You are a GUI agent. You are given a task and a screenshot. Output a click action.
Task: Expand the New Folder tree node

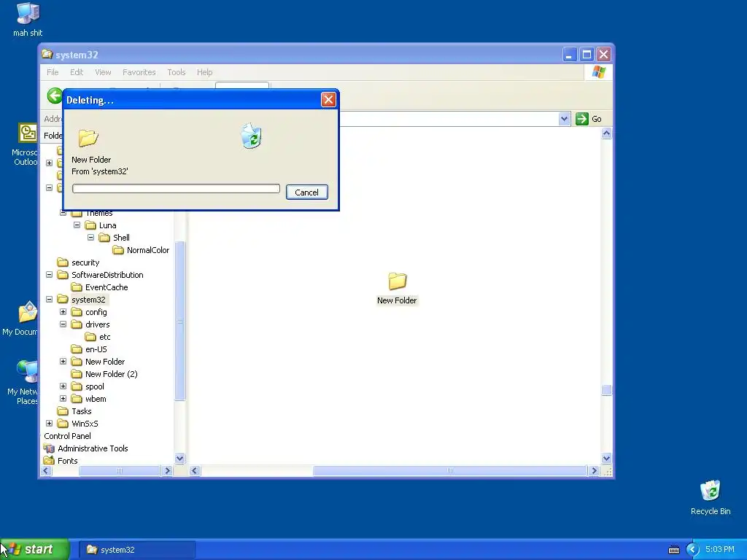tap(63, 361)
